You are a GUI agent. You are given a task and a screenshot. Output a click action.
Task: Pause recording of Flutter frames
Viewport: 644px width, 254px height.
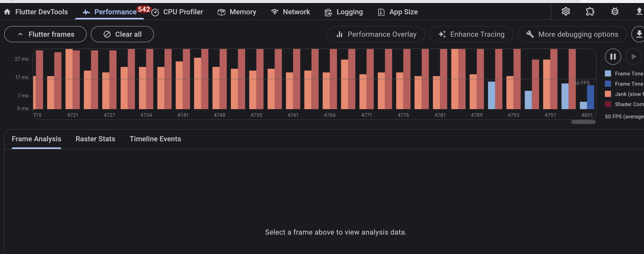click(x=613, y=56)
